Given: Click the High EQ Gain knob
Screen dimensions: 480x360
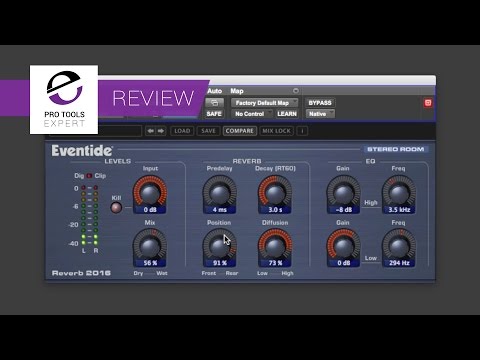Looking at the screenshot, I should [x=343, y=192].
